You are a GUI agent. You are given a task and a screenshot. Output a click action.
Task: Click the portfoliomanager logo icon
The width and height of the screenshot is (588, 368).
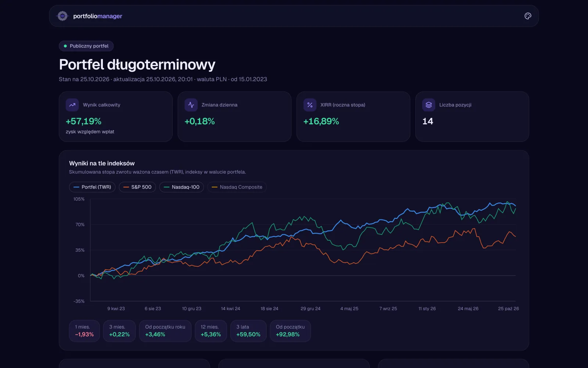(x=62, y=16)
